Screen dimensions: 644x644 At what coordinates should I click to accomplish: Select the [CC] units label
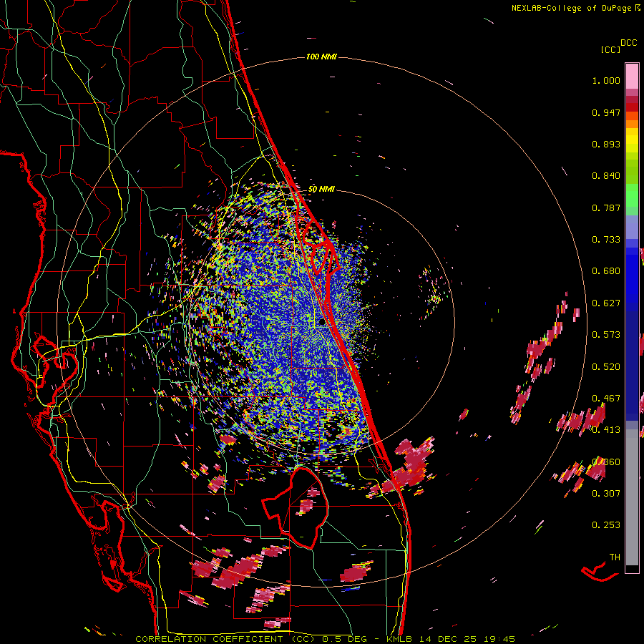tap(610, 49)
